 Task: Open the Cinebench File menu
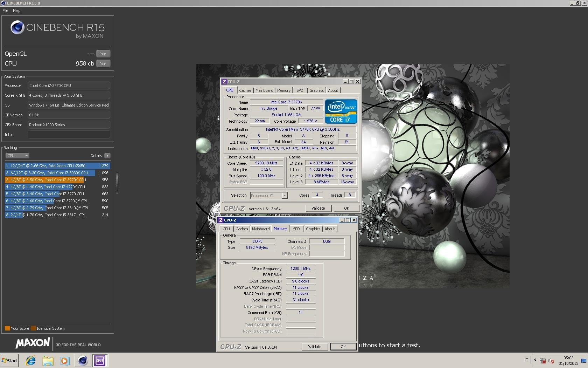coord(5,11)
